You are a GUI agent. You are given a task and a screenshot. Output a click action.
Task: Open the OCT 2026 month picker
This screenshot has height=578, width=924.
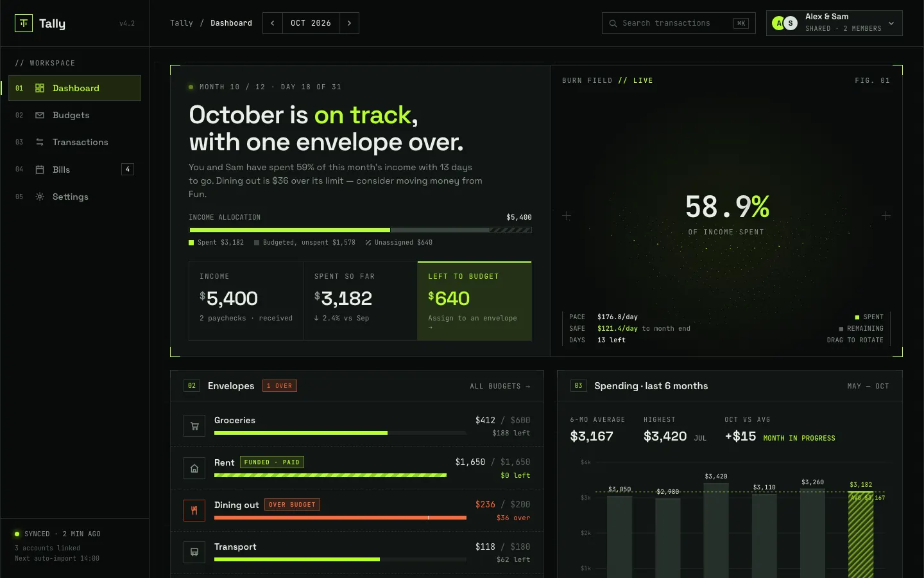(311, 23)
